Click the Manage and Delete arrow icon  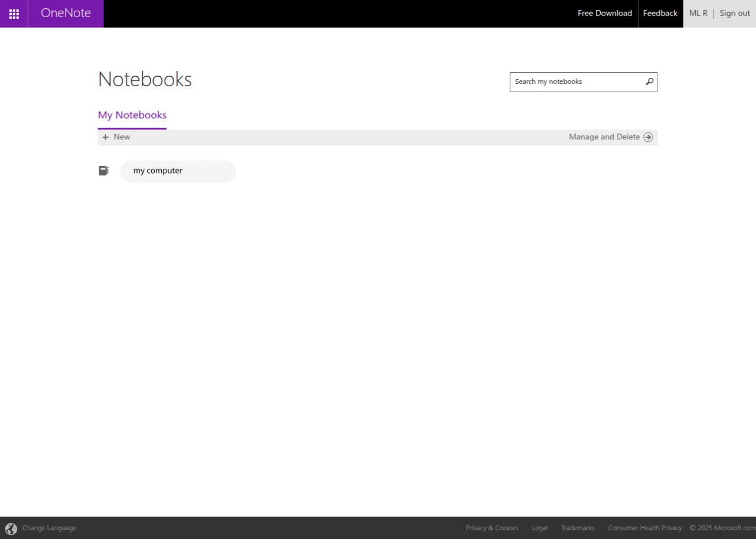(x=648, y=137)
